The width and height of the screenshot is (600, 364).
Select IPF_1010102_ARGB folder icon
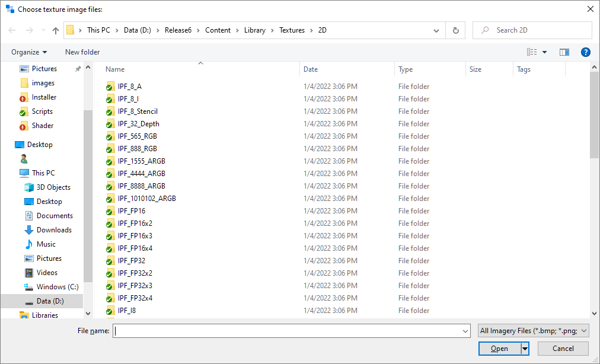point(110,199)
